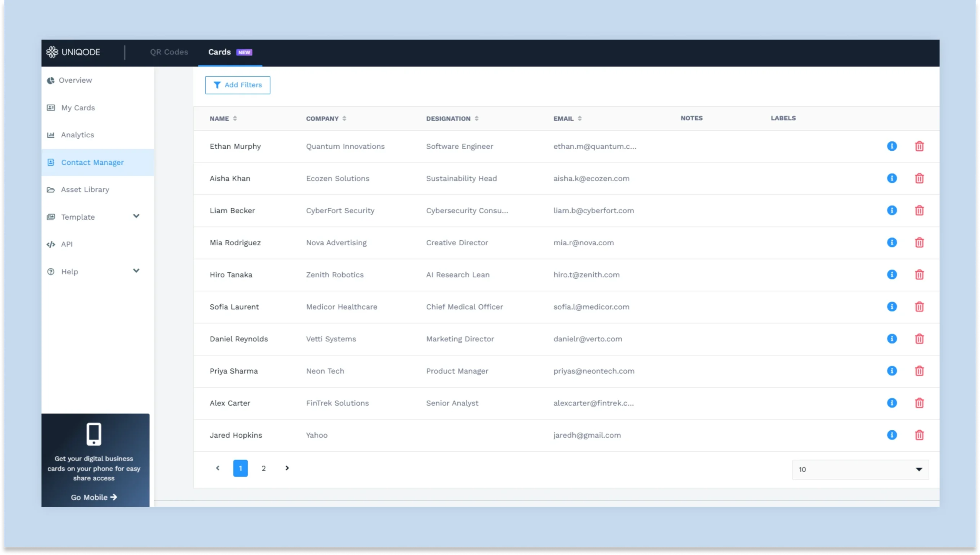Go to page 2 of contacts

pyautogui.click(x=263, y=468)
